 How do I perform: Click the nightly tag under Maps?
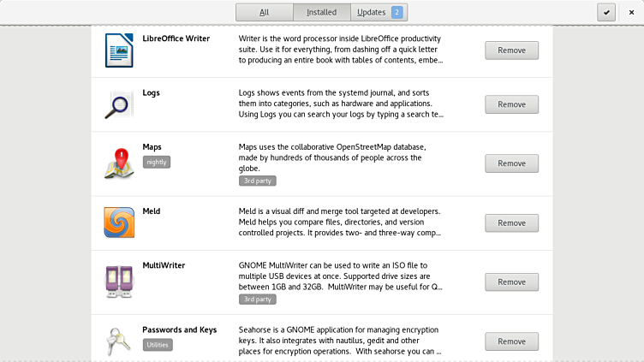click(157, 162)
